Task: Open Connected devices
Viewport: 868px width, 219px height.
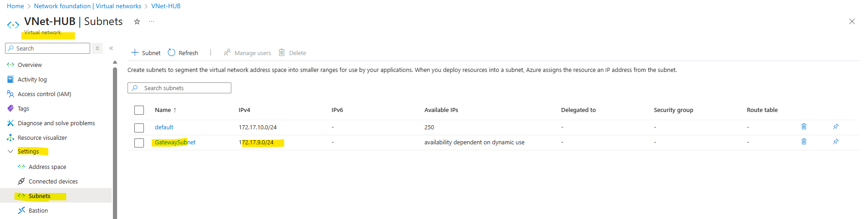Action: (x=53, y=181)
